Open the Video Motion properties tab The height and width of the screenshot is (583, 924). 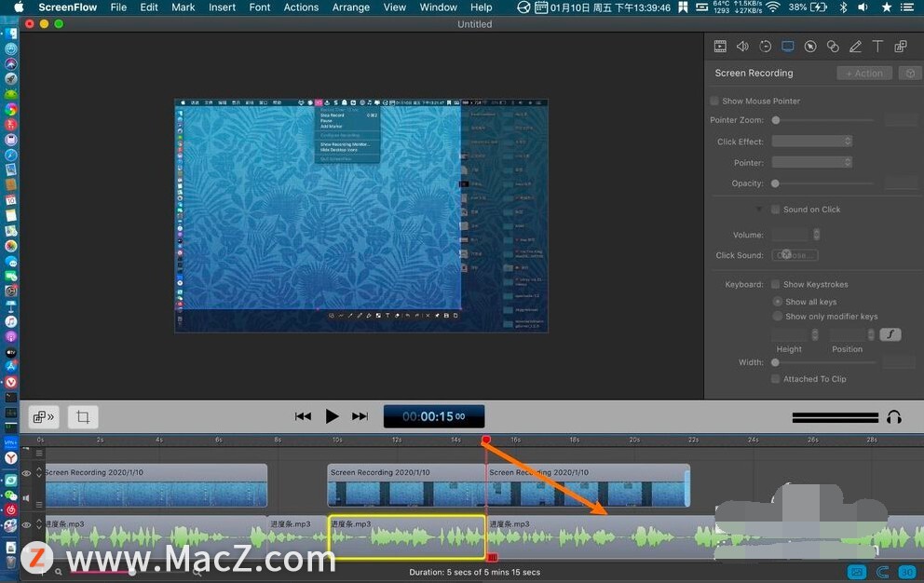[x=765, y=47]
